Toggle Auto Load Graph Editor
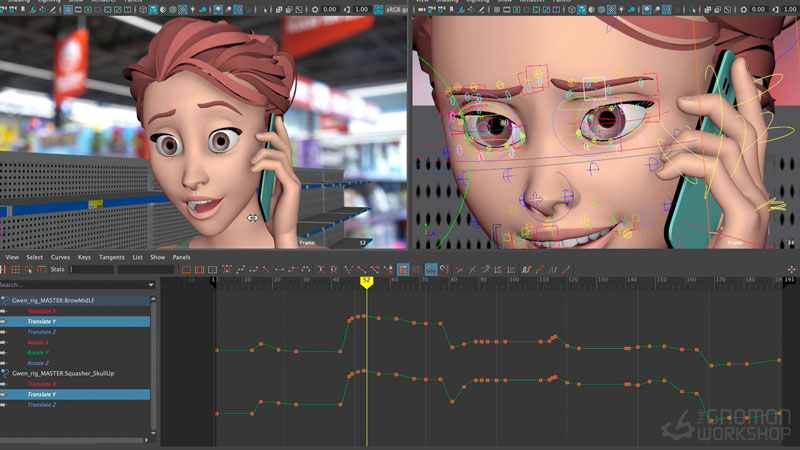800x450 pixels. 403,269
